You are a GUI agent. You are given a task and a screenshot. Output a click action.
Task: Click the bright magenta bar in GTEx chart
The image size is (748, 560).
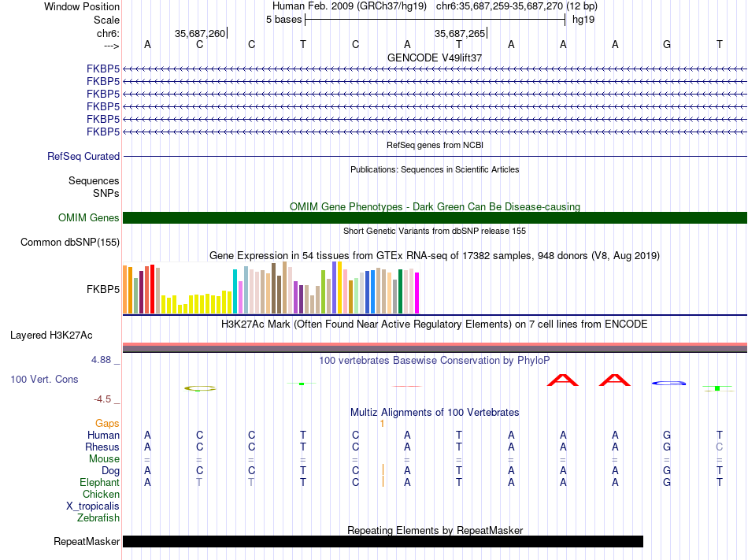(x=417, y=293)
